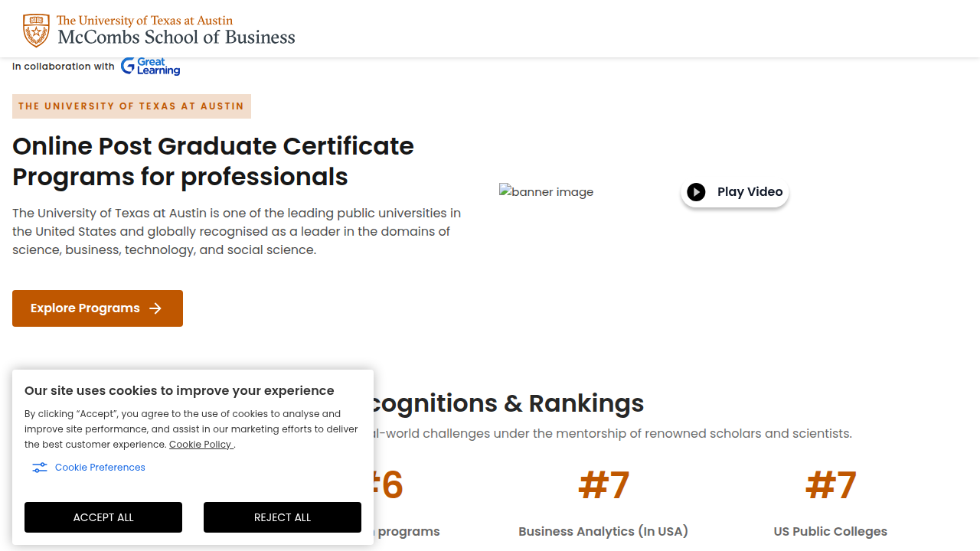
Task: Click the 'US Public Colleges' label
Action: point(831,531)
